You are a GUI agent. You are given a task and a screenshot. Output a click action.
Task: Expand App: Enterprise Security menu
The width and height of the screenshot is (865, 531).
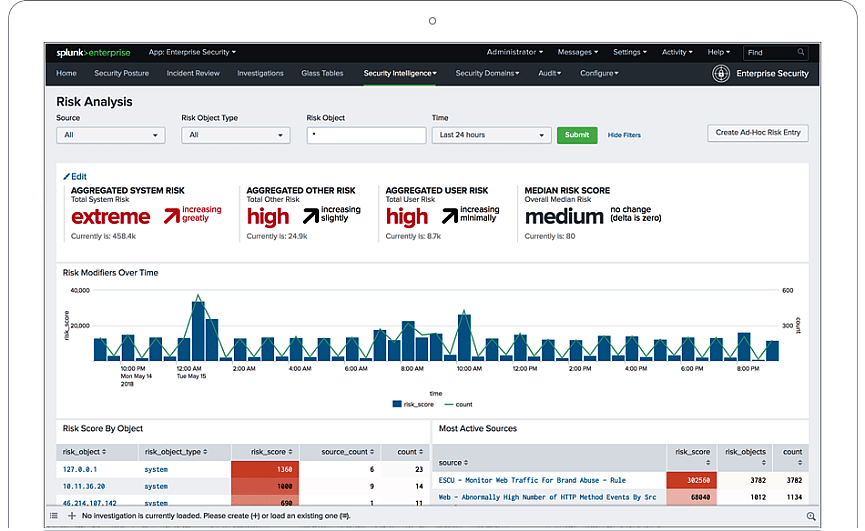point(192,52)
